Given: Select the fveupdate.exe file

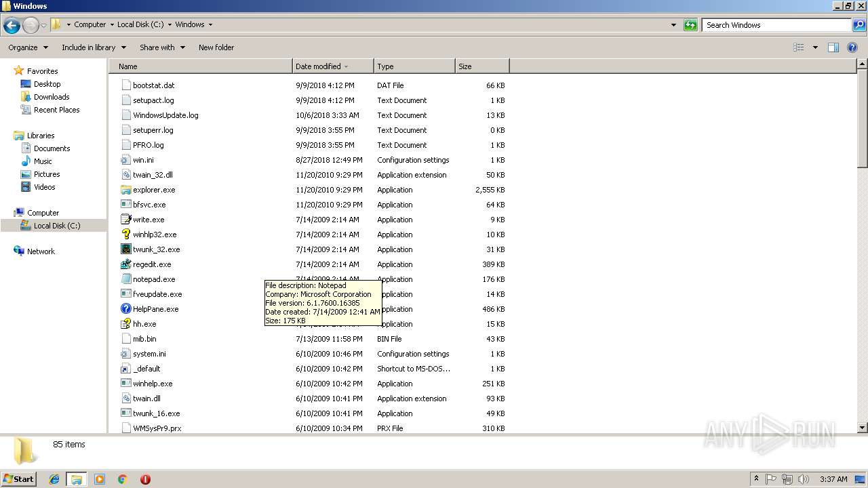Looking at the screenshot, I should click(x=157, y=294).
